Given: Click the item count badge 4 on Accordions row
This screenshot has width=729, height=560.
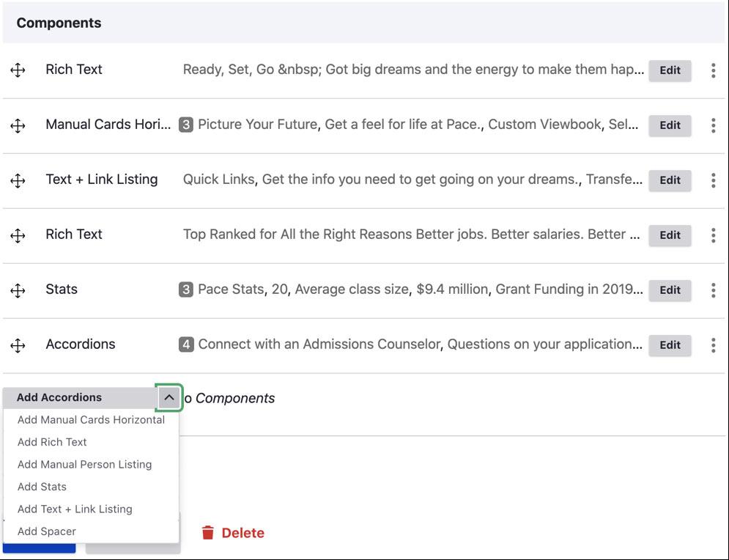Looking at the screenshot, I should [186, 345].
